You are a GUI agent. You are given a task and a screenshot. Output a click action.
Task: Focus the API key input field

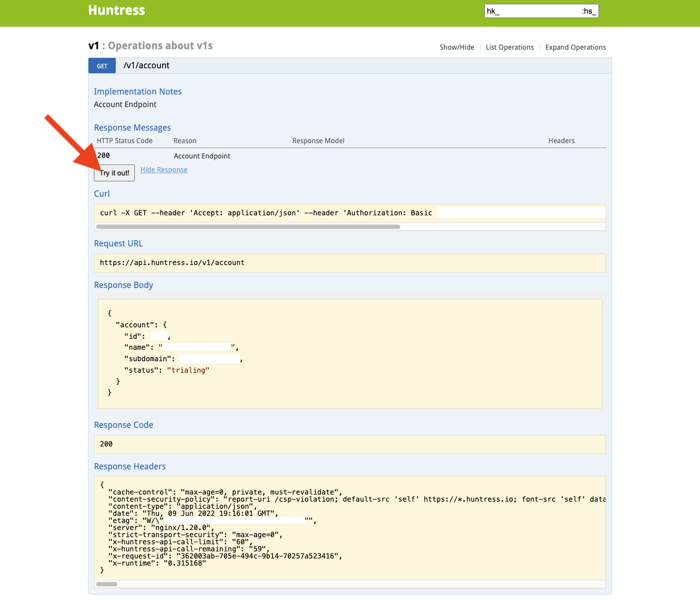tap(542, 11)
